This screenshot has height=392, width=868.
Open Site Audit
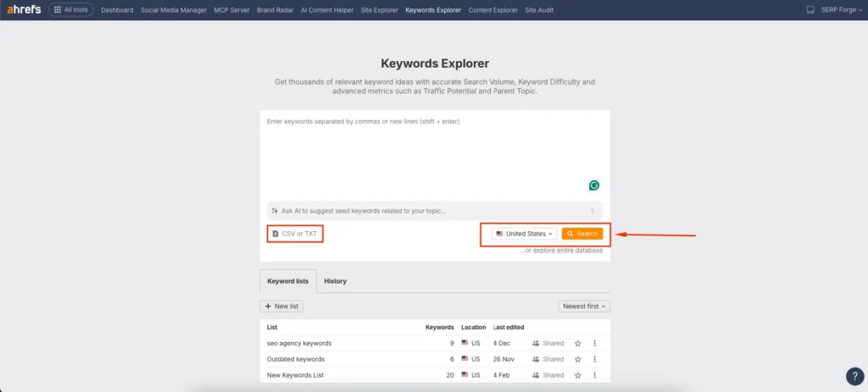pyautogui.click(x=539, y=10)
